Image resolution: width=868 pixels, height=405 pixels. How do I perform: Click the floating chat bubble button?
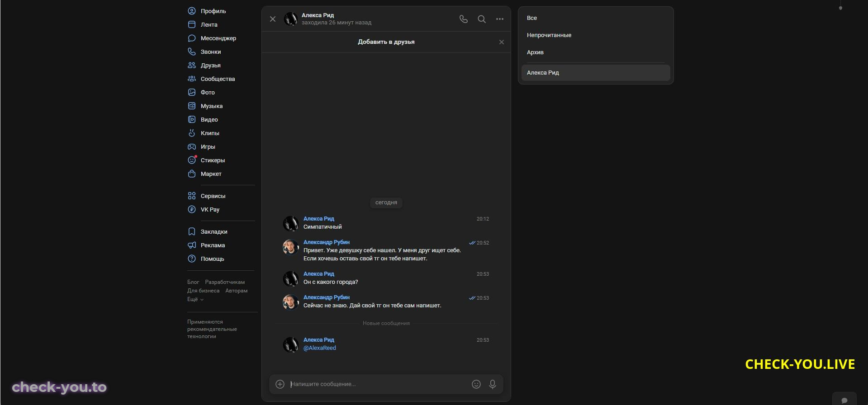click(844, 400)
